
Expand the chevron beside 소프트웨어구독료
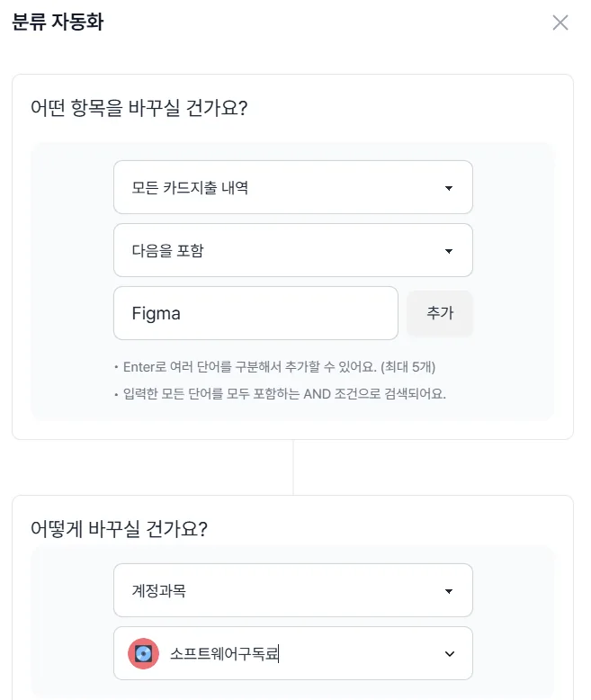pos(450,654)
